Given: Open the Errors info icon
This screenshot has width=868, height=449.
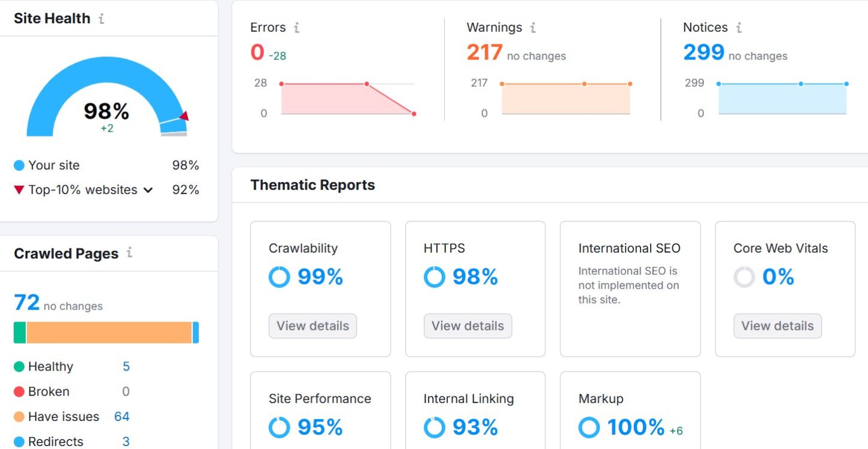Looking at the screenshot, I should coord(296,28).
